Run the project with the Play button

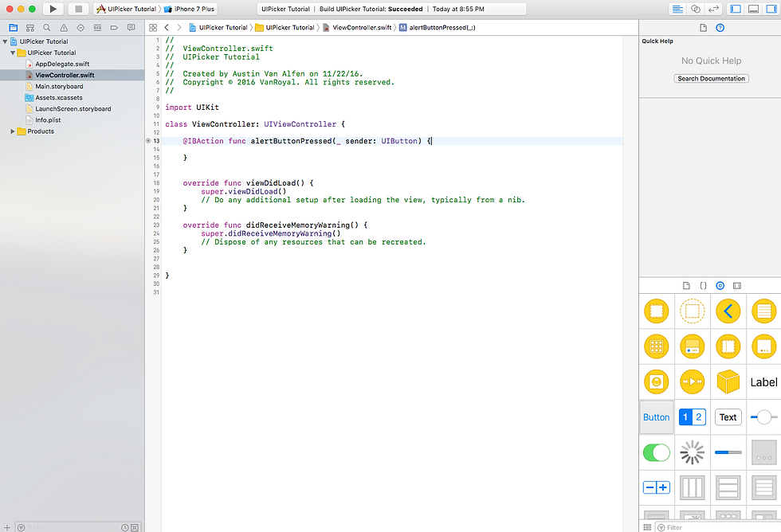[53, 9]
